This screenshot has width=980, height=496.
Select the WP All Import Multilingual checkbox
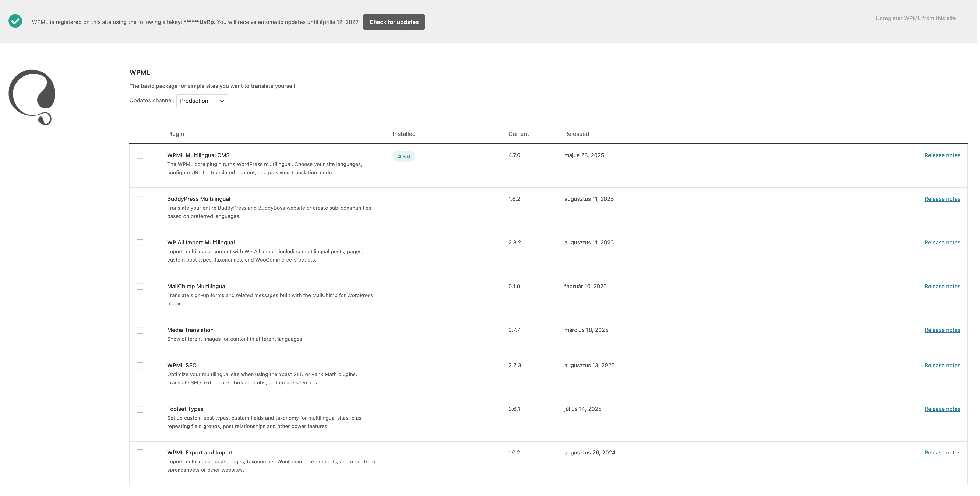(x=140, y=243)
